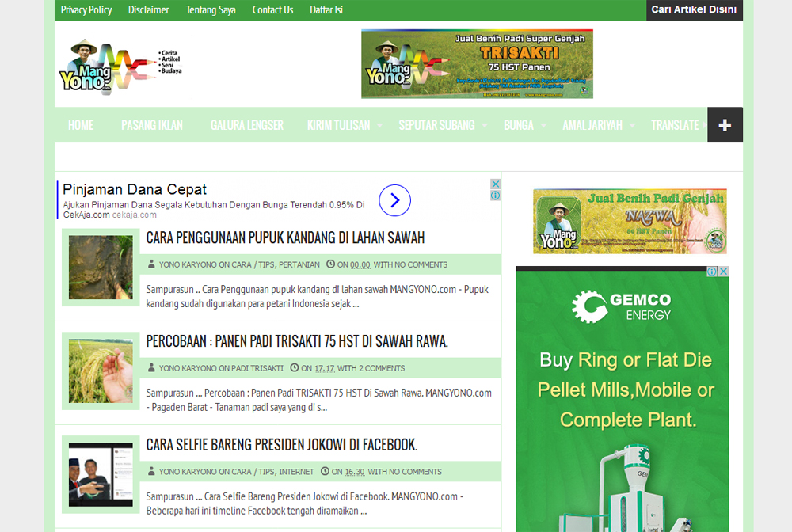792x532 pixels.
Task: Open Contact Us link
Action: pyautogui.click(x=272, y=10)
